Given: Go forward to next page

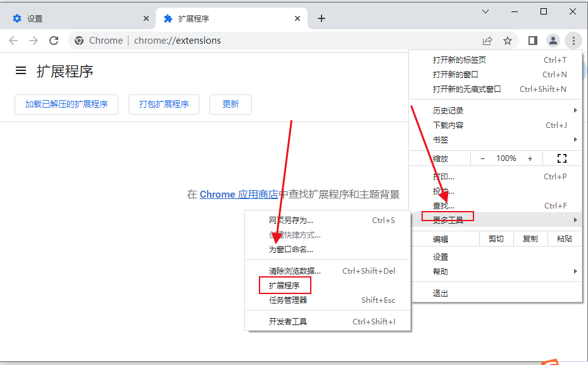Looking at the screenshot, I should (34, 41).
